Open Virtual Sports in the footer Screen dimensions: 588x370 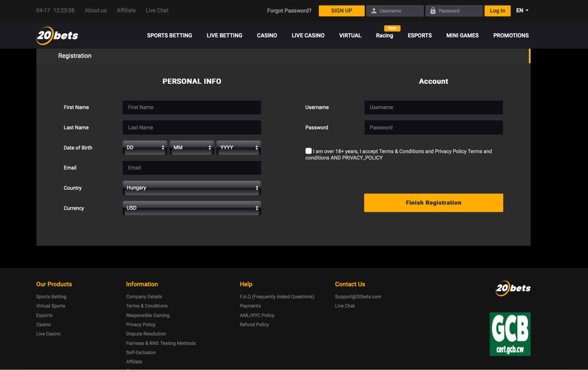51,306
